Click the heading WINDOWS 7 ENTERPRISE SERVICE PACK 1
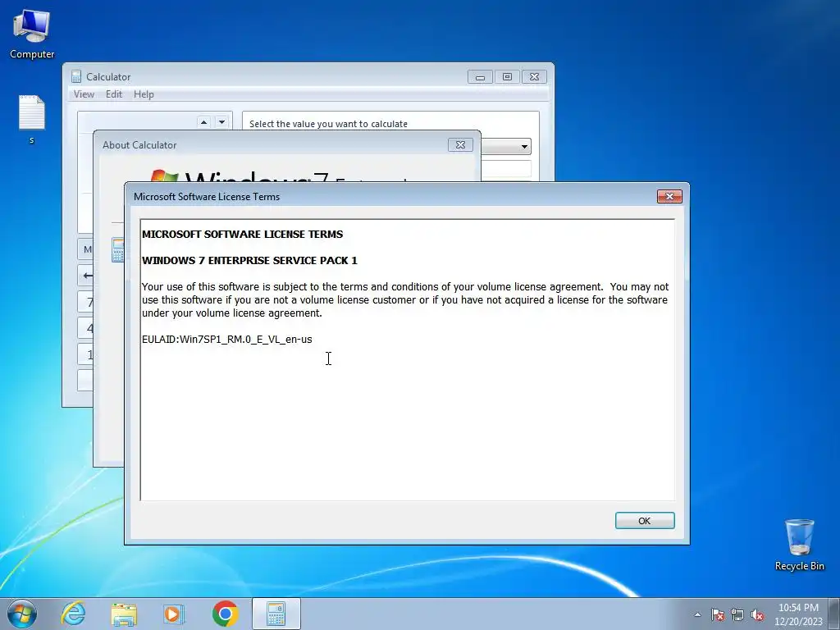Image resolution: width=840 pixels, height=630 pixels. (249, 260)
